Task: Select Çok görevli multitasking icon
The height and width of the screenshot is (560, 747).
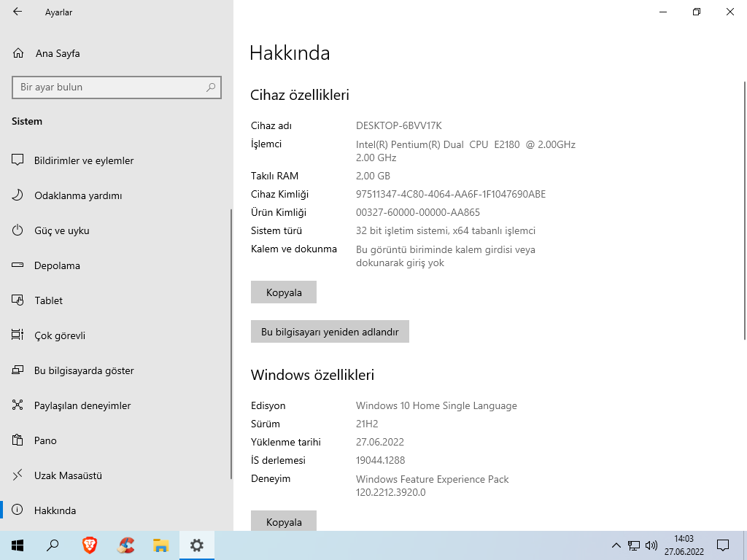Action: click(18, 335)
